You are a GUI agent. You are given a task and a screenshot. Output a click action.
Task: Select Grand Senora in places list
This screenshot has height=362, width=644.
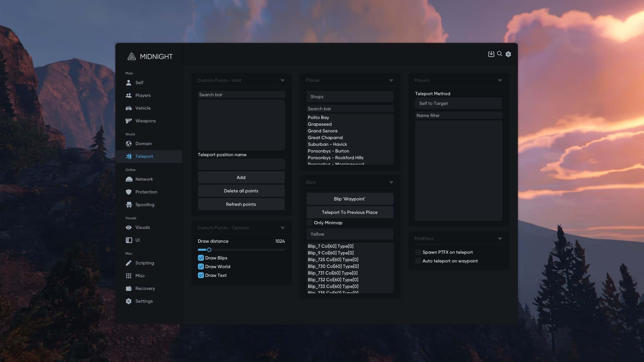(x=322, y=131)
